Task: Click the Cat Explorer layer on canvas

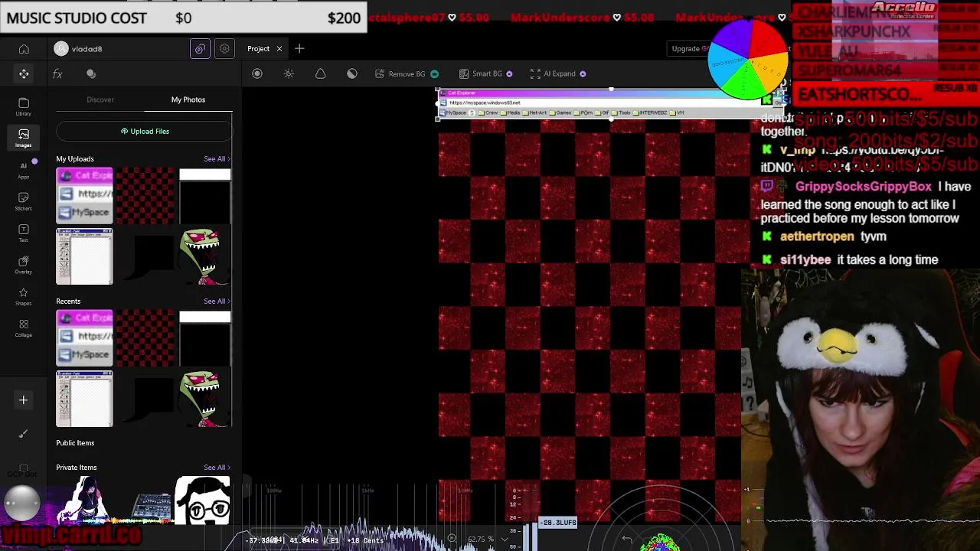Action: (609, 103)
